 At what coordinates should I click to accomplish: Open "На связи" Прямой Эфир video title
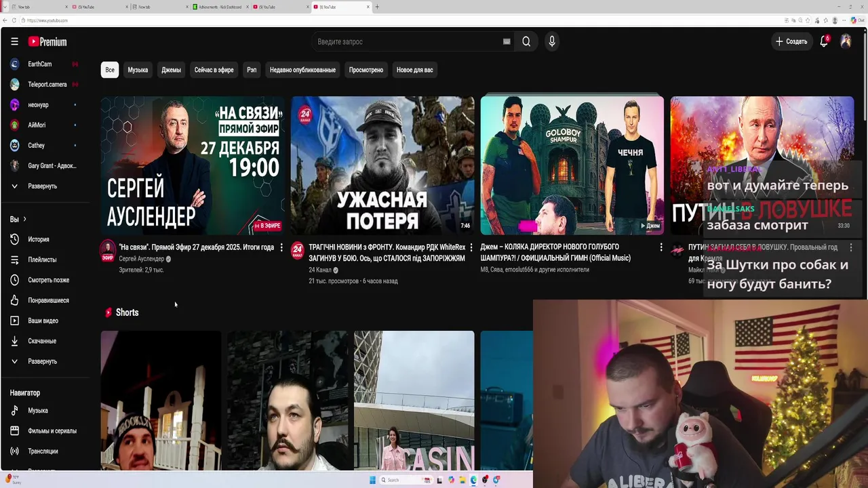[x=197, y=247]
